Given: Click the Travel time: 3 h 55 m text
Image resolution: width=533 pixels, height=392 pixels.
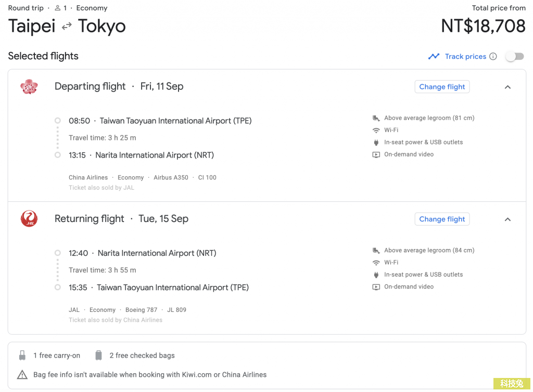Looking at the screenshot, I should click(103, 270).
